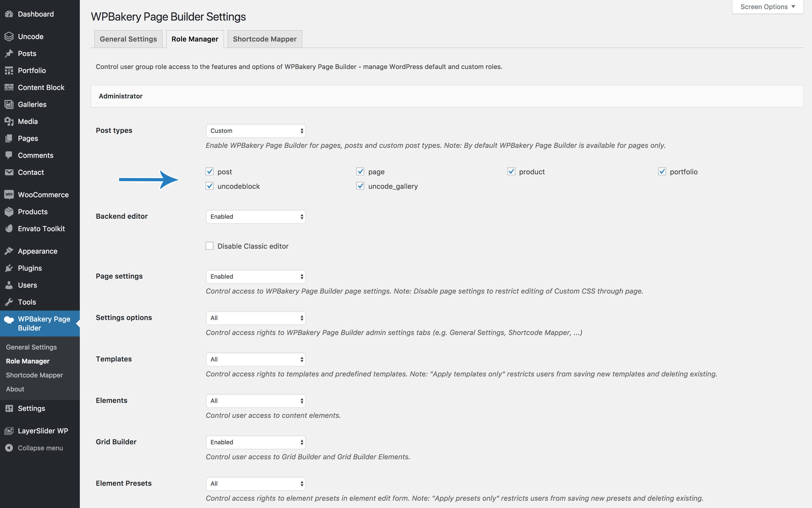Screen dimensions: 812x508
Task: Click the WooCommerce Woo icon
Action: pyautogui.click(x=9, y=195)
